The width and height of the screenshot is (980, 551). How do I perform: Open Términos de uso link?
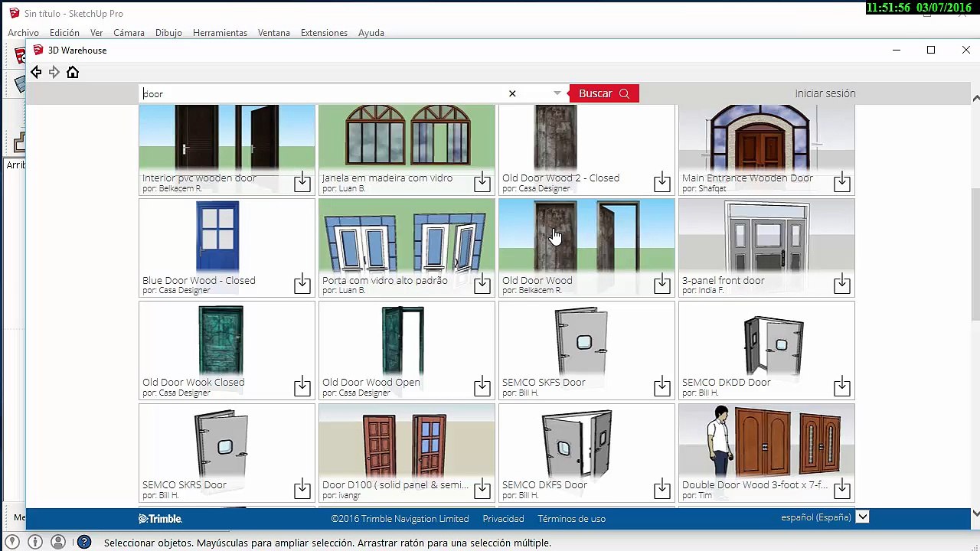coord(571,519)
